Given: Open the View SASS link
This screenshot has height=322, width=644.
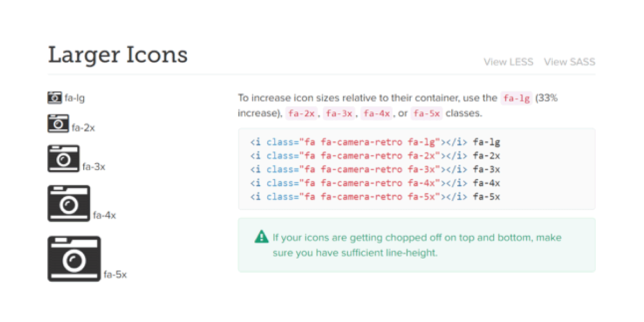Looking at the screenshot, I should (x=569, y=62).
